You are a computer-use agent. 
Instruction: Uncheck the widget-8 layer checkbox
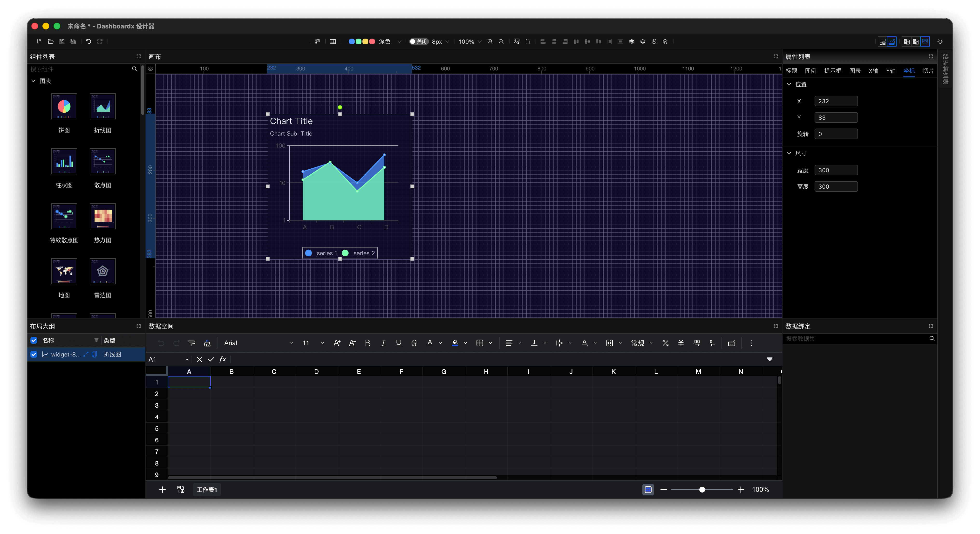[34, 354]
